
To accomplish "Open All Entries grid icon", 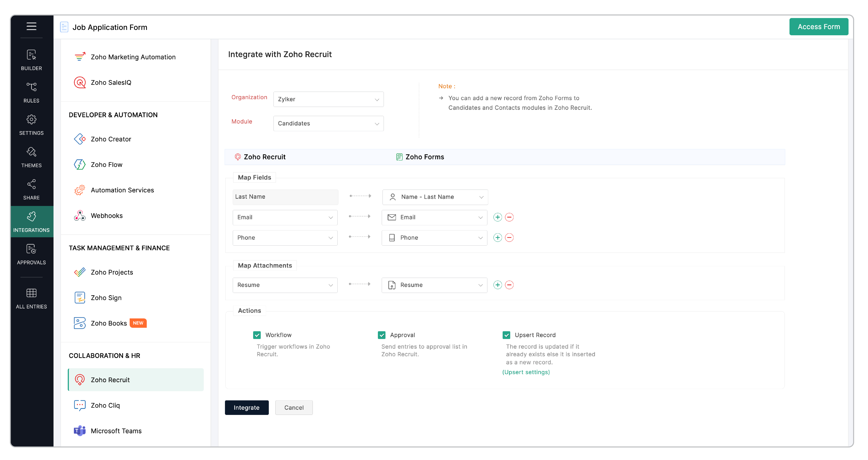I will pyautogui.click(x=31, y=298).
